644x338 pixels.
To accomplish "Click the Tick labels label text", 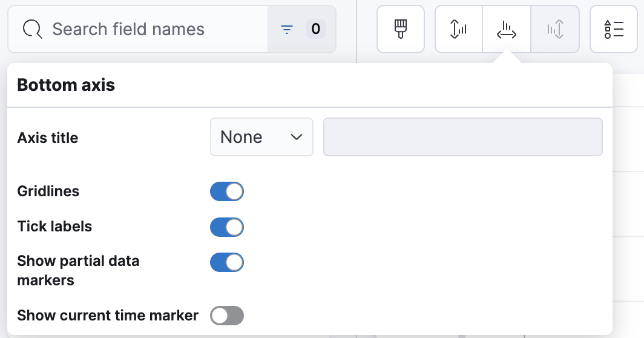I will click(x=54, y=227).
